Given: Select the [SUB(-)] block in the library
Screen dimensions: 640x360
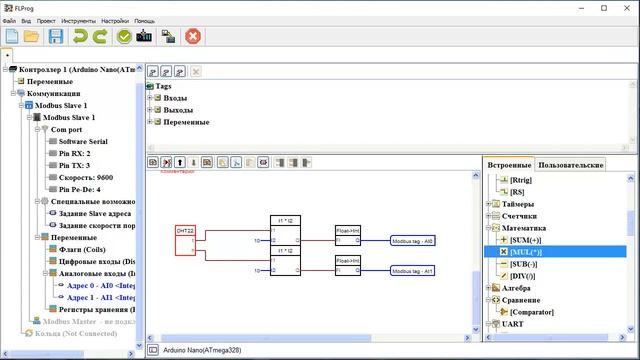Looking at the screenshot, I should (x=523, y=264).
